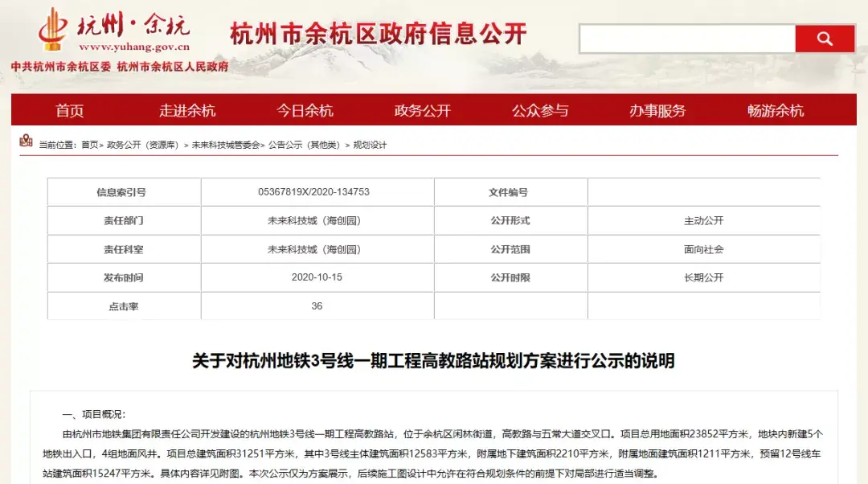Open the 政务公开（资源库） breadcrumb link

coord(142,146)
